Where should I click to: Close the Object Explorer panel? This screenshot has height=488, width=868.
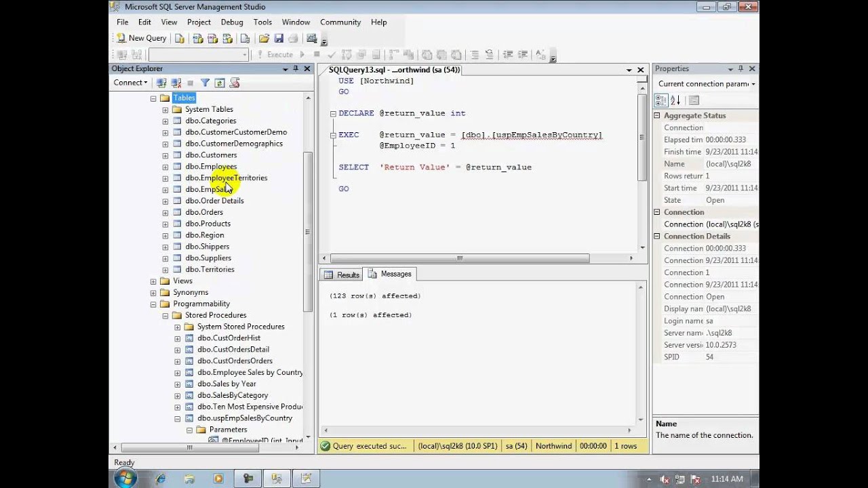[307, 68]
